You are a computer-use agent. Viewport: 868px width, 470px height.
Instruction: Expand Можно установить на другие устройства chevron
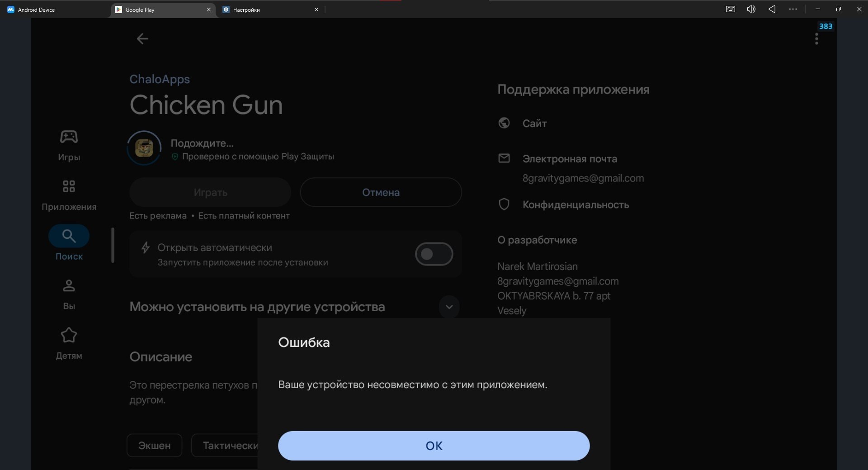click(449, 307)
